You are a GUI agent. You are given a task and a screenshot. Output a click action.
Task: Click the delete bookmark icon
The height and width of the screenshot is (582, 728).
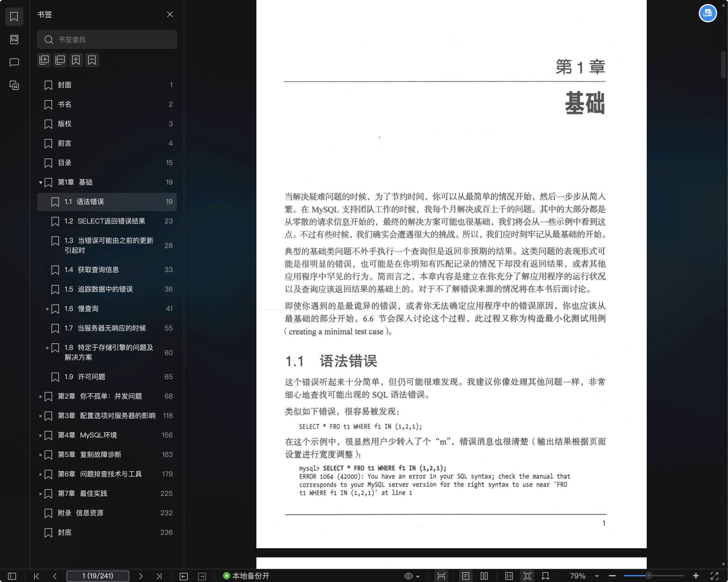coord(92,60)
